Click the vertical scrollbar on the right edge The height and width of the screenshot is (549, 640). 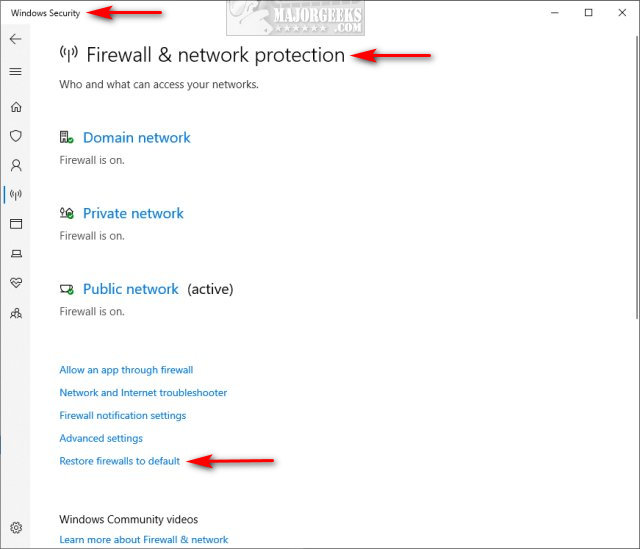(x=637, y=178)
